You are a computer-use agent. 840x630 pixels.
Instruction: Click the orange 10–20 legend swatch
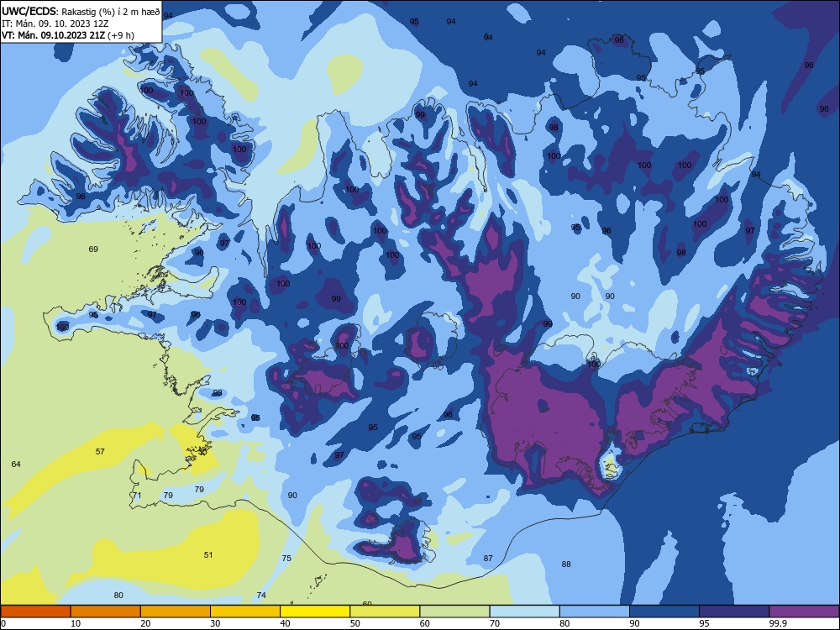[106, 612]
